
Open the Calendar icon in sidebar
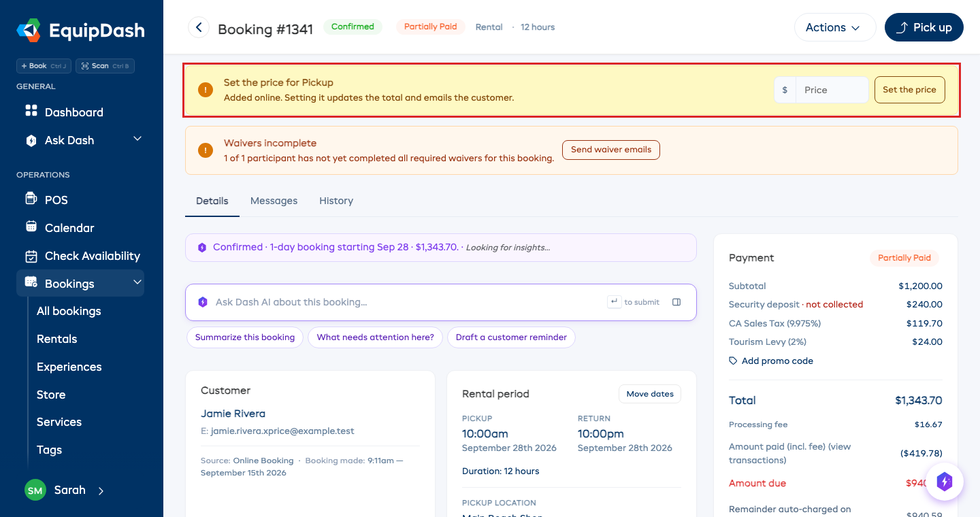[31, 227]
